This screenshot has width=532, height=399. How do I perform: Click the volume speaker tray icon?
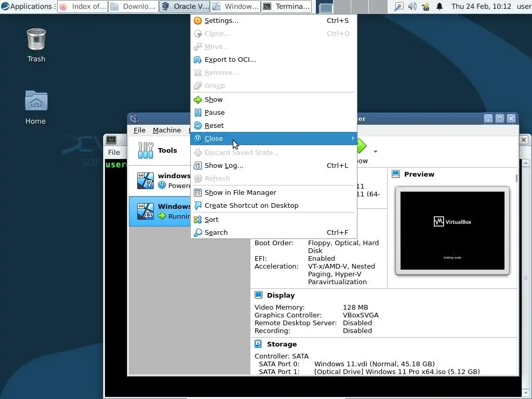tap(412, 6)
